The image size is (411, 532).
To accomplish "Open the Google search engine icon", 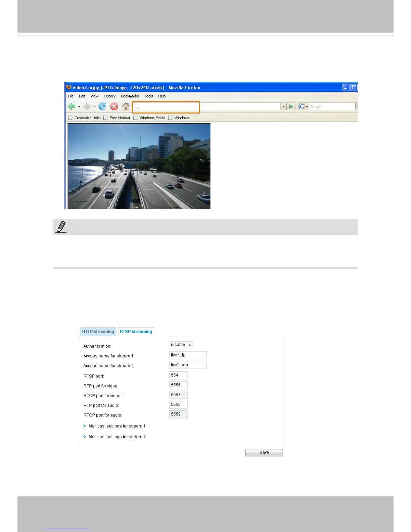I will coord(302,106).
